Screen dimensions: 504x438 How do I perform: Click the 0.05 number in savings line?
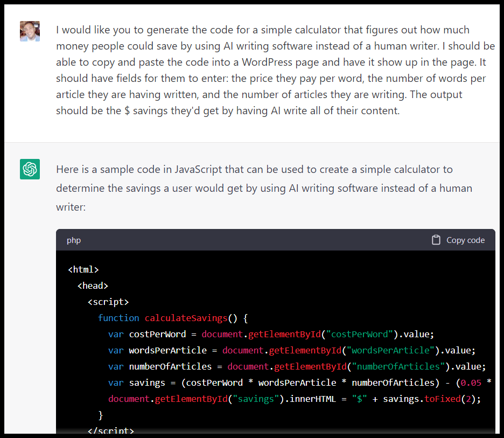coord(471,383)
